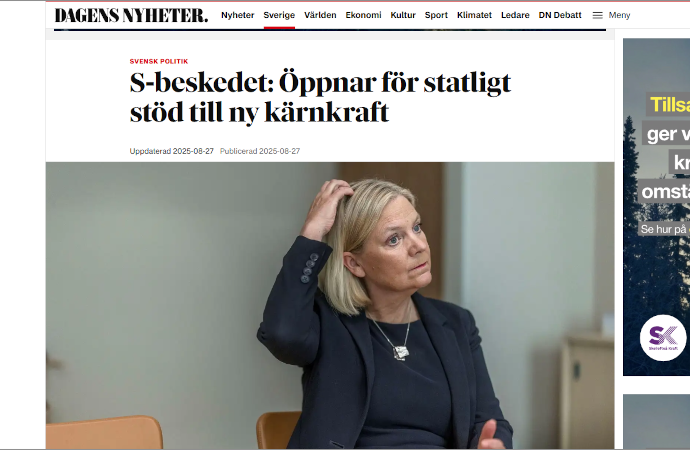This screenshot has height=450, width=690.
Task: Go to Klimatet section
Action: click(x=474, y=15)
